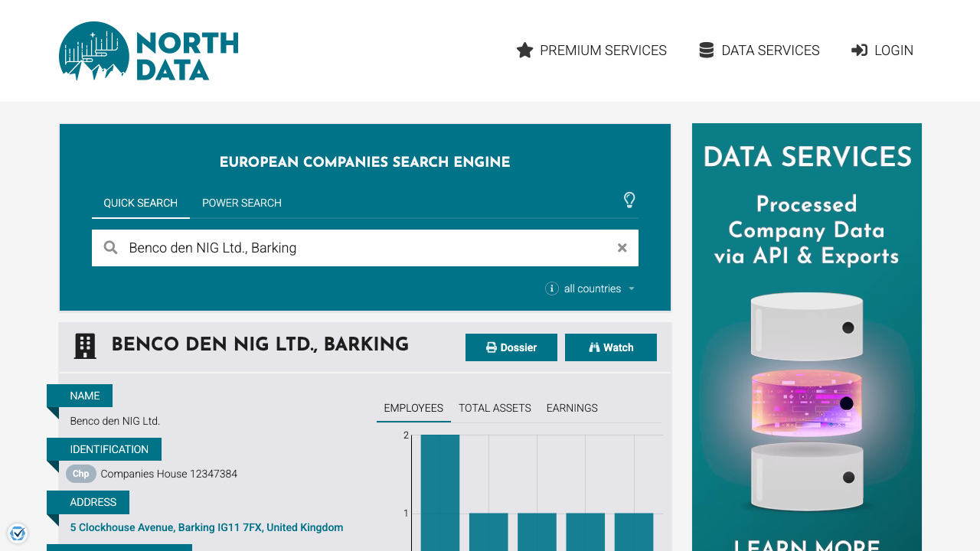980x551 pixels.
Task: Select the Premium Services star icon
Action: coord(524,50)
